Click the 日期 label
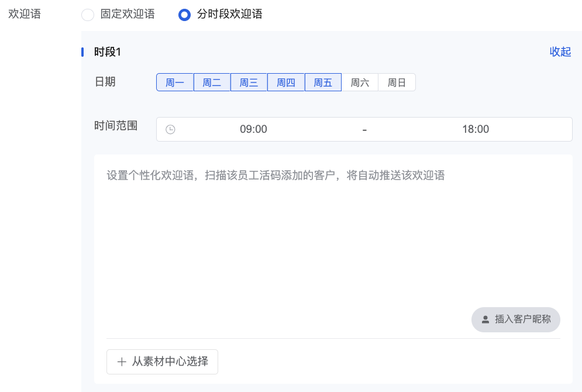Viewport: 582px width, 392px height. point(105,82)
